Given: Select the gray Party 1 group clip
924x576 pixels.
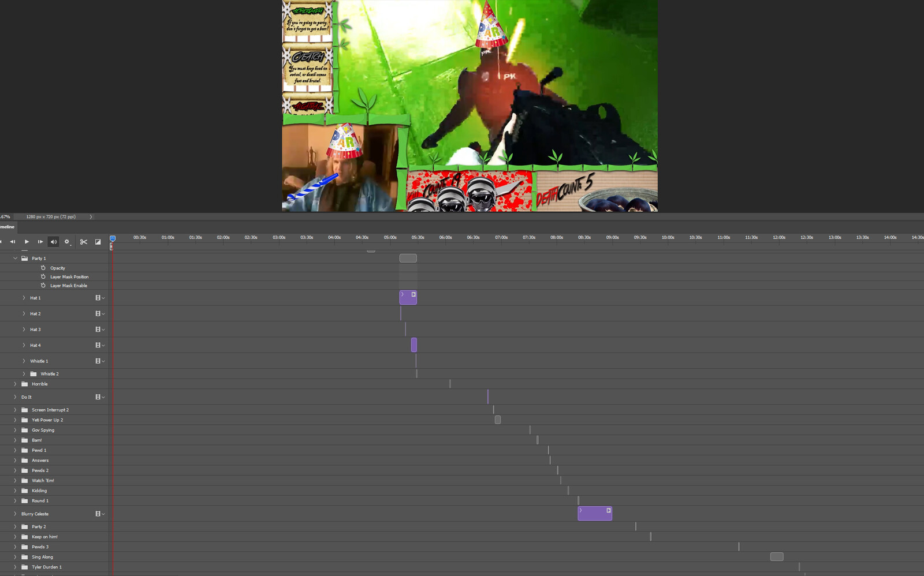Looking at the screenshot, I should tap(408, 258).
